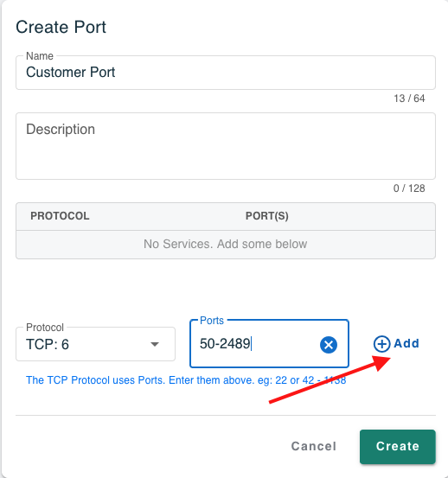The width and height of the screenshot is (448, 478).
Task: Focus the Name field with Customer Port
Action: tap(226, 73)
